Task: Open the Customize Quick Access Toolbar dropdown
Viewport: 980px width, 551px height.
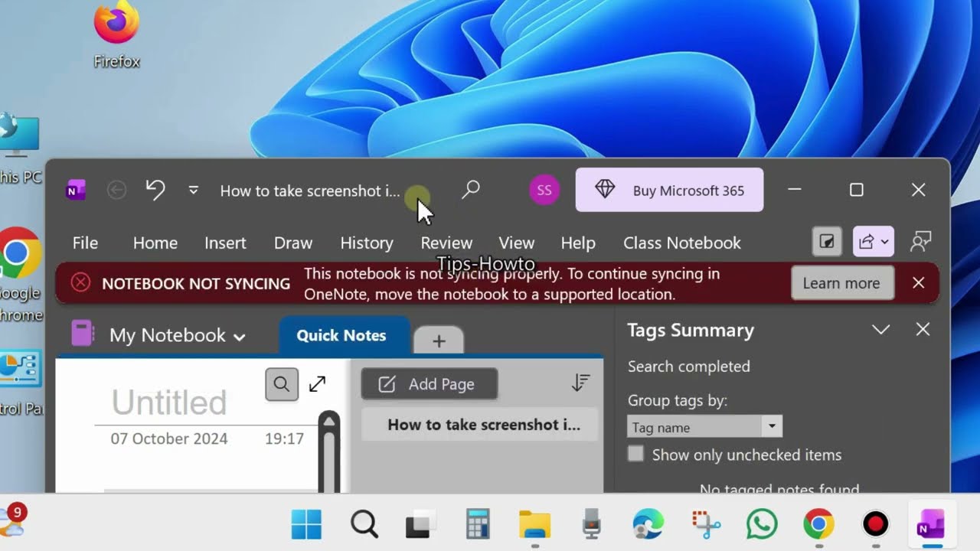Action: click(x=194, y=190)
